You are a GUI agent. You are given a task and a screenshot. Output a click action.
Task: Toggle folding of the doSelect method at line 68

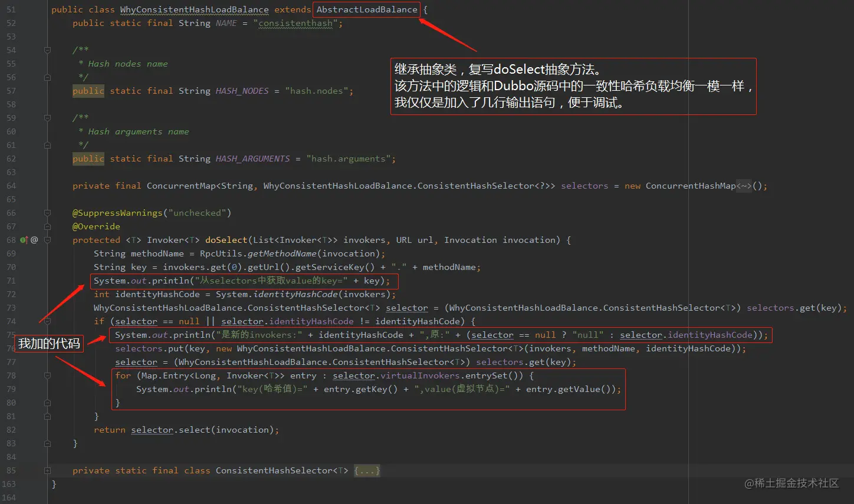(x=48, y=240)
